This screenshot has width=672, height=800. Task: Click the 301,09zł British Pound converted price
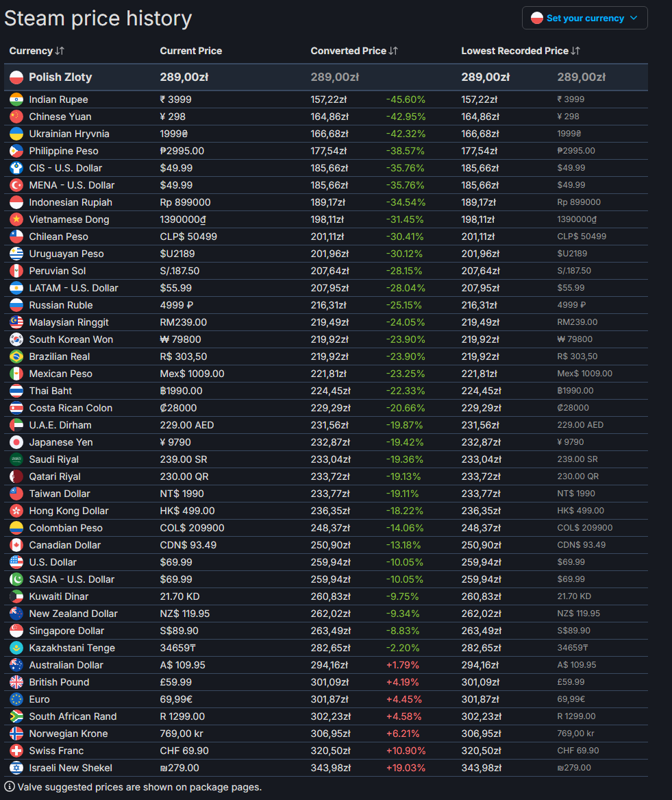tap(330, 682)
